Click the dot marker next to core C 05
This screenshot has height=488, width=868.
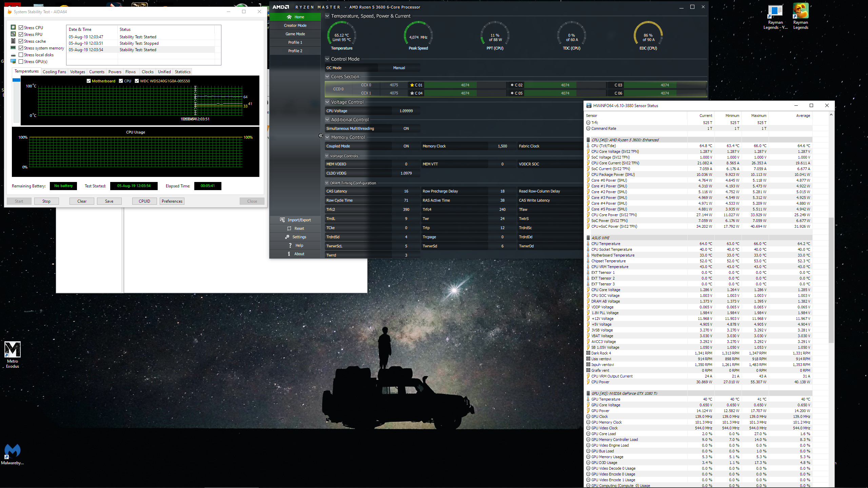512,93
